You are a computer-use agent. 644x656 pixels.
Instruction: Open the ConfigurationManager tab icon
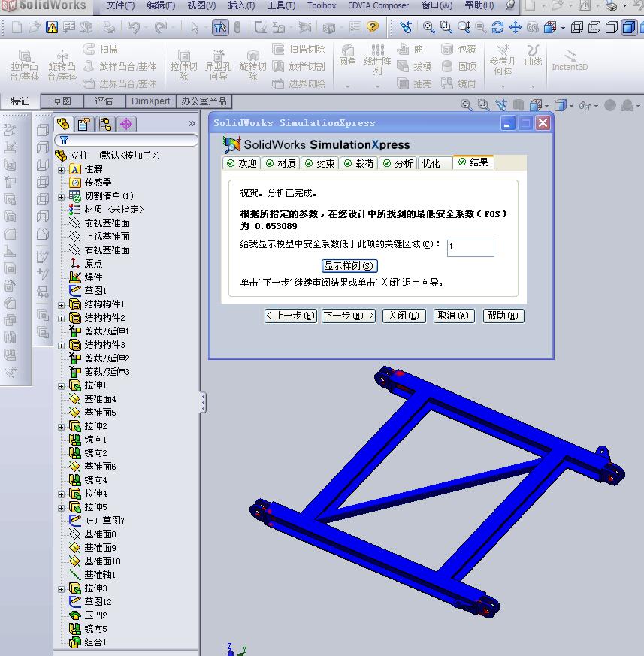click(105, 124)
